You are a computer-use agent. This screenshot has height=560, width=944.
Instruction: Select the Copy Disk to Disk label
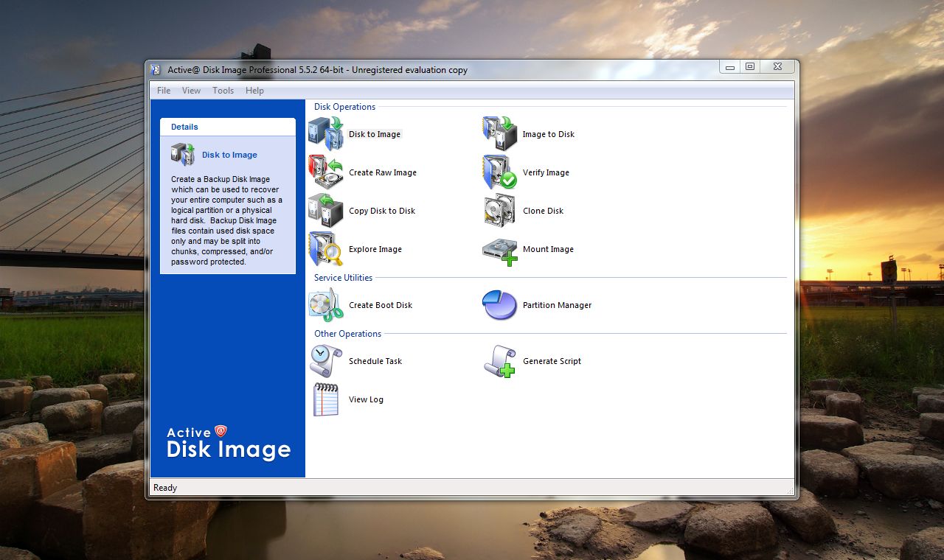pos(382,211)
